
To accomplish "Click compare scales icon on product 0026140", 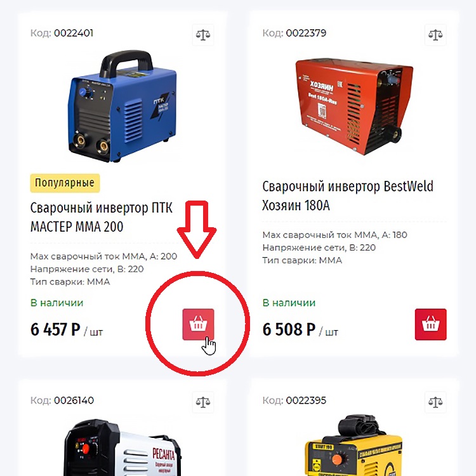I will point(203,402).
